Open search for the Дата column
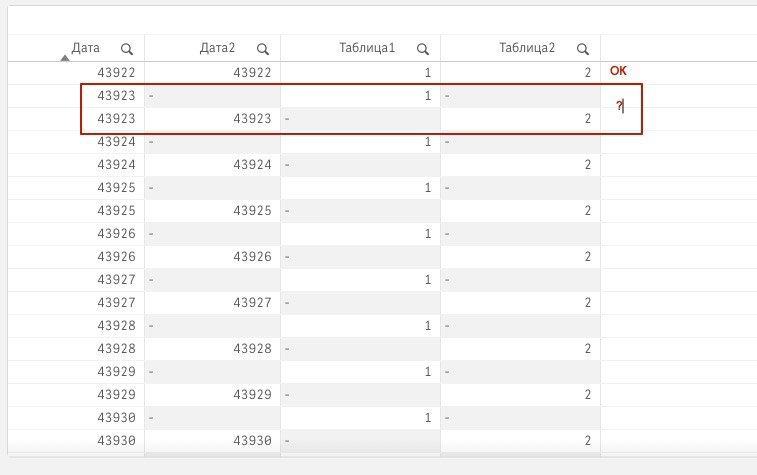Image resolution: width=757 pixels, height=475 pixels. pyautogui.click(x=127, y=49)
